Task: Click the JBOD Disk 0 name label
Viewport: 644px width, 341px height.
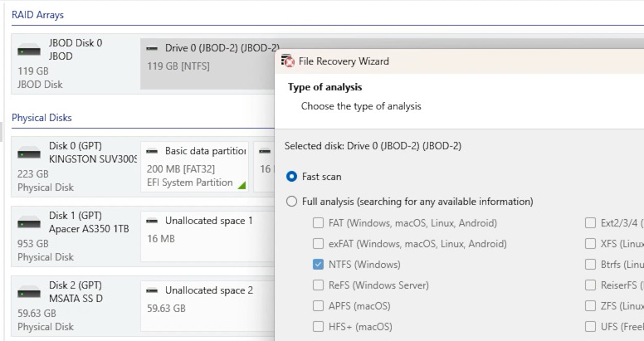Action: (76, 42)
